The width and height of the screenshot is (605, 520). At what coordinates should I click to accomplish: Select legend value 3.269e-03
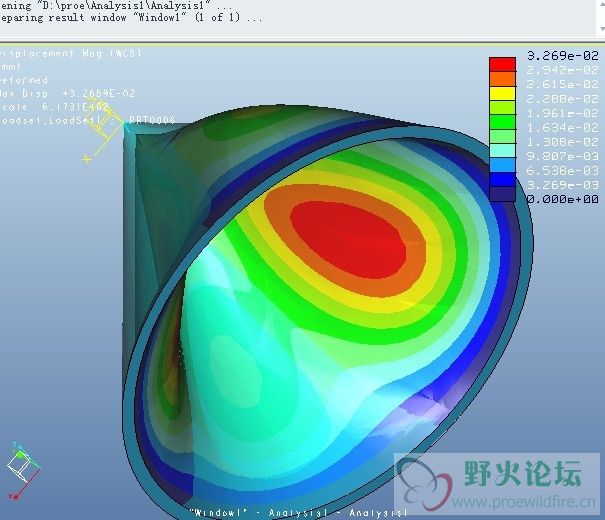563,185
